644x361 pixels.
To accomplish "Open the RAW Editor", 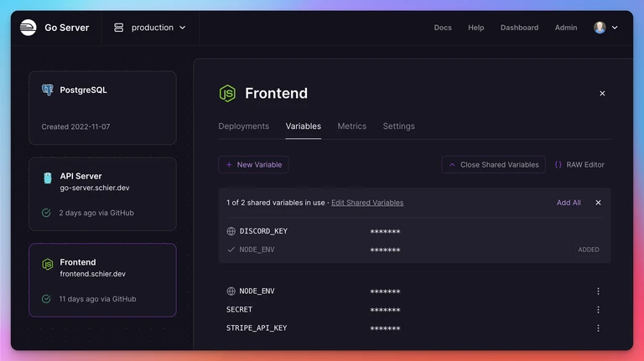I will 579,164.
